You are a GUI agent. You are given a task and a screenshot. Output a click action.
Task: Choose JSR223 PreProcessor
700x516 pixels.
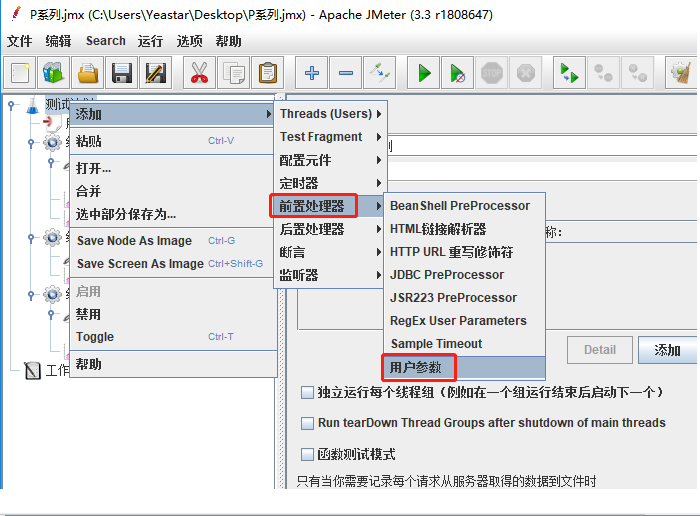pos(465,298)
